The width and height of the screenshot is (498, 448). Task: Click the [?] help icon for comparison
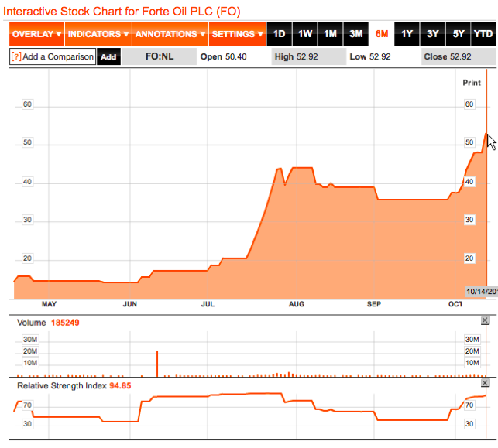(x=16, y=56)
